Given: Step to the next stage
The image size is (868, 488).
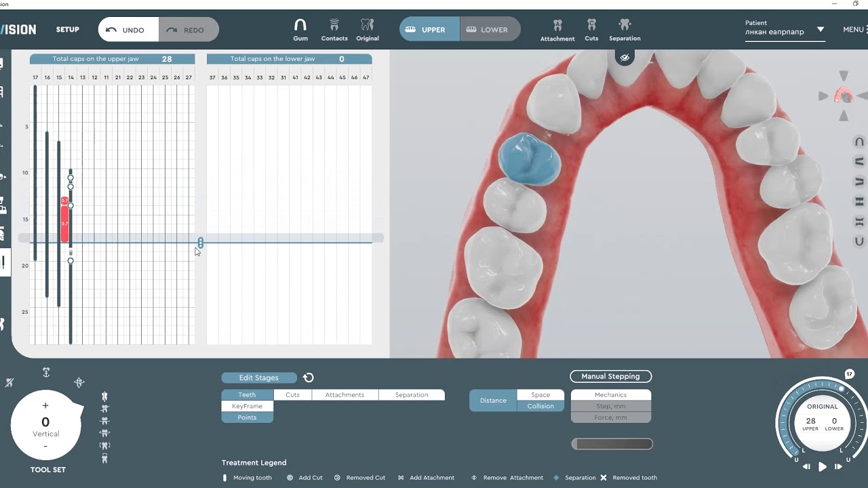Looking at the screenshot, I should click(839, 466).
